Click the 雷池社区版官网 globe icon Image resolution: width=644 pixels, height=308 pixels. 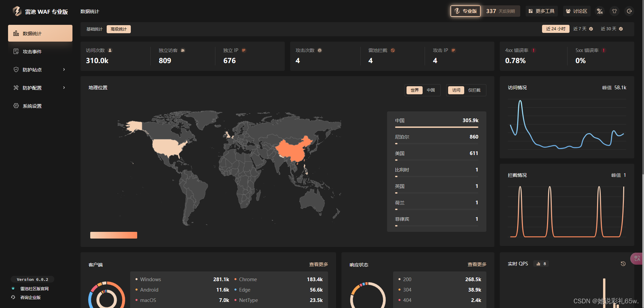tap(13, 289)
